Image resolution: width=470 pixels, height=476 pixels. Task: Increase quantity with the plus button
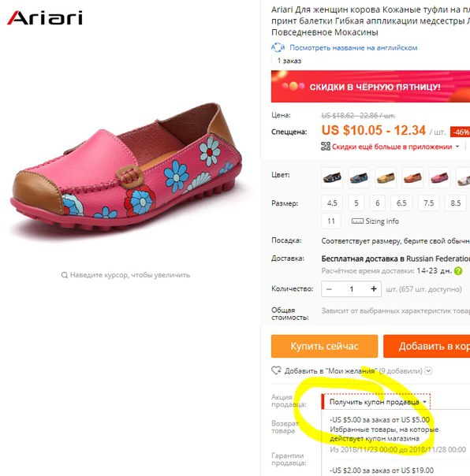click(x=373, y=288)
